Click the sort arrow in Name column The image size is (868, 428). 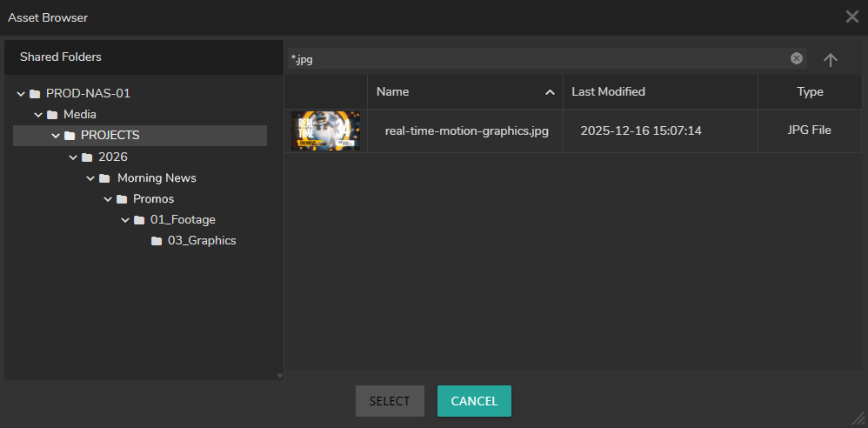[550, 92]
